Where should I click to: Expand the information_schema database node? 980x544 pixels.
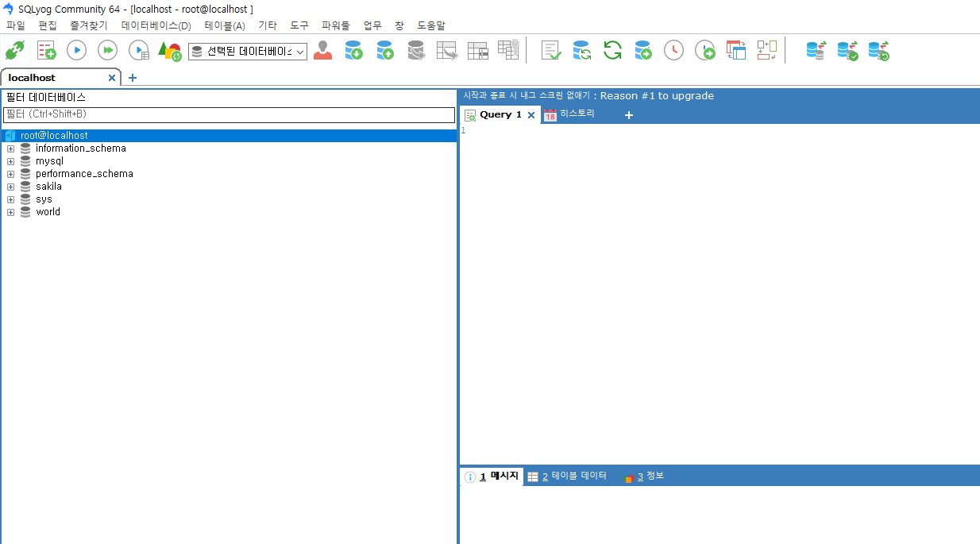(11, 149)
